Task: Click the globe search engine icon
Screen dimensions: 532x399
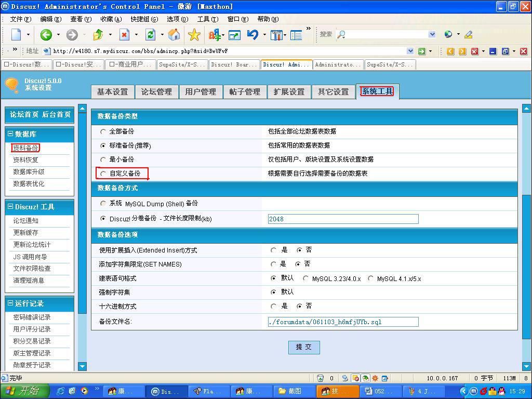Action: pos(448,34)
